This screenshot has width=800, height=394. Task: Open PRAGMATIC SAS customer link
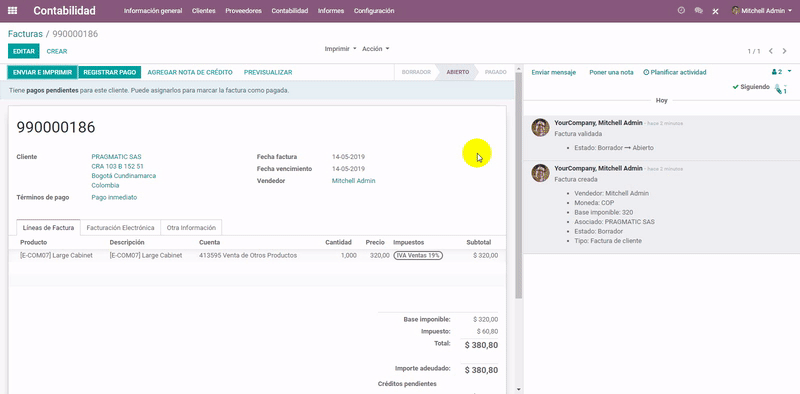(116, 157)
